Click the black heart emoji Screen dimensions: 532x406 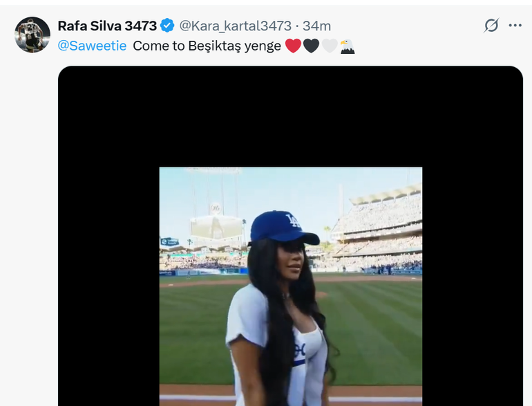click(x=311, y=46)
